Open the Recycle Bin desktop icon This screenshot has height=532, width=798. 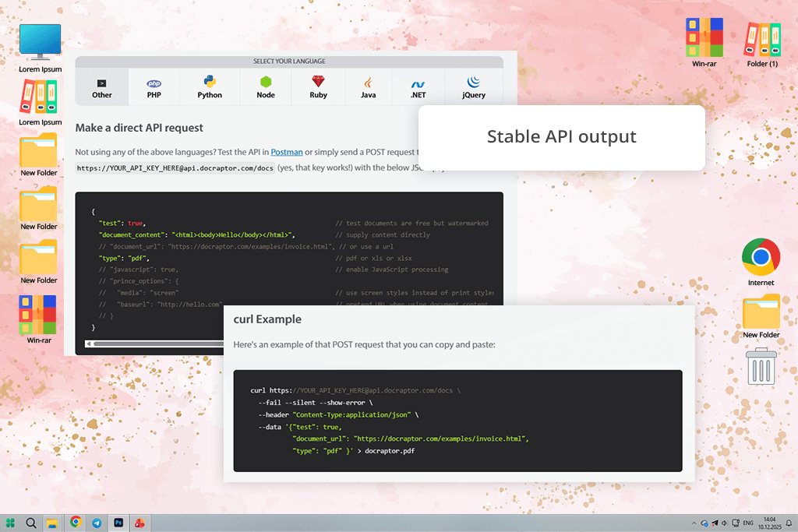point(761,366)
